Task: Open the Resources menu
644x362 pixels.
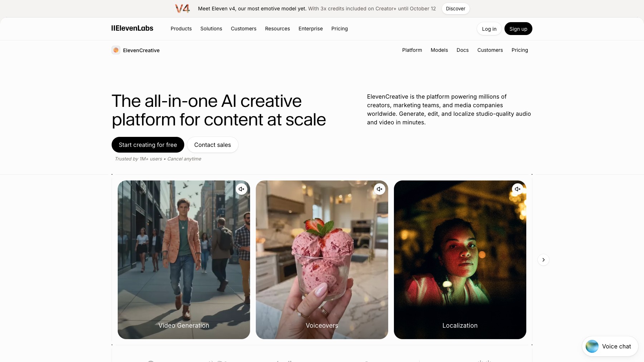Action: click(x=278, y=29)
